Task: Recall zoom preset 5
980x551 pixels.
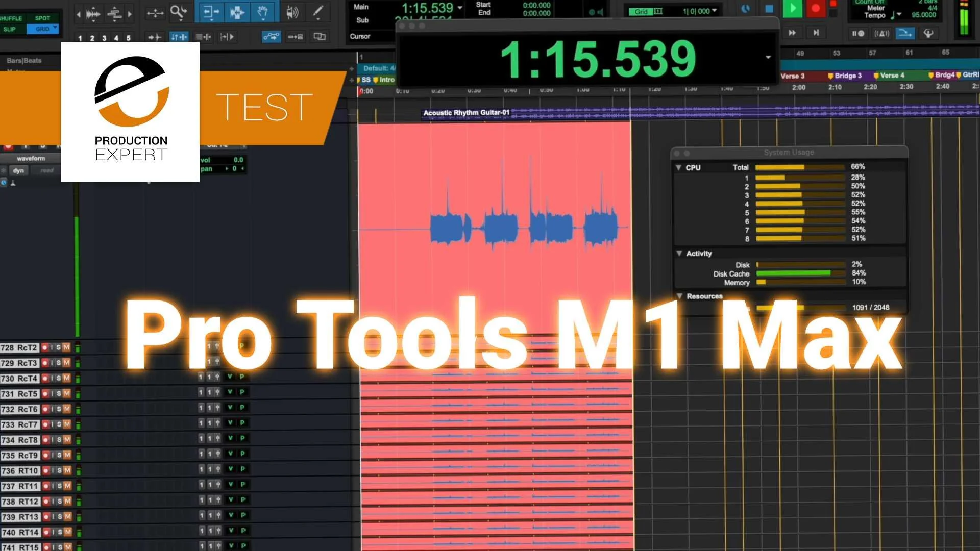Action: [x=128, y=38]
